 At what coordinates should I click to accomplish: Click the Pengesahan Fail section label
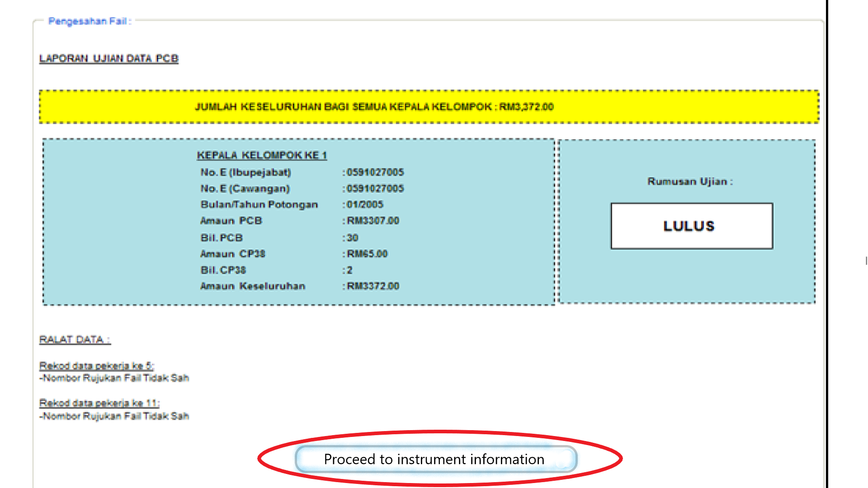point(90,21)
